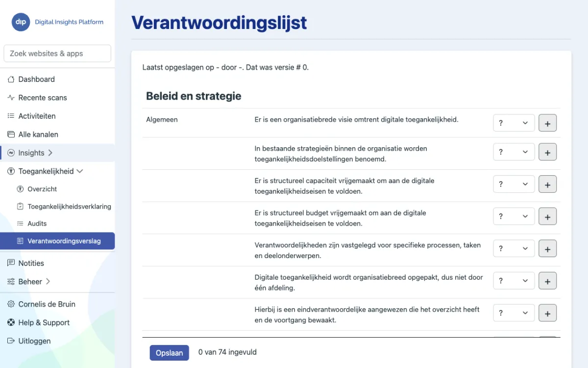Open dropdown for organisatiebreed opgepakt row

pos(514,281)
